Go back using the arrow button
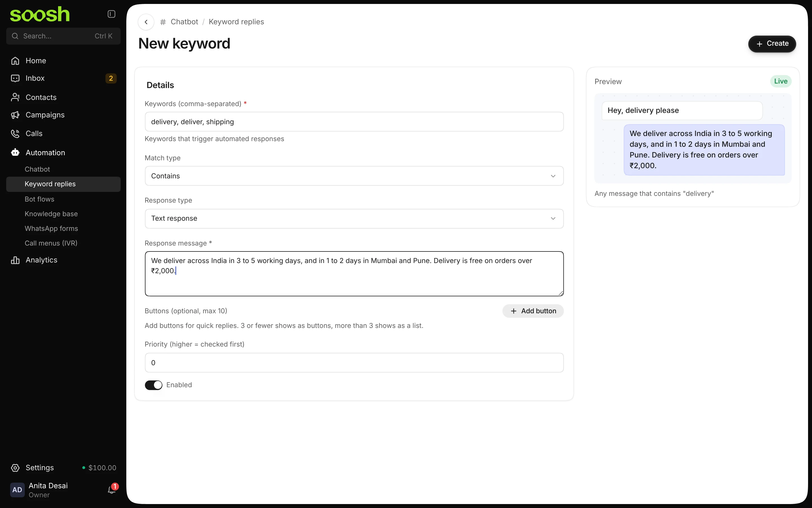Image resolution: width=812 pixels, height=508 pixels. pos(146,22)
